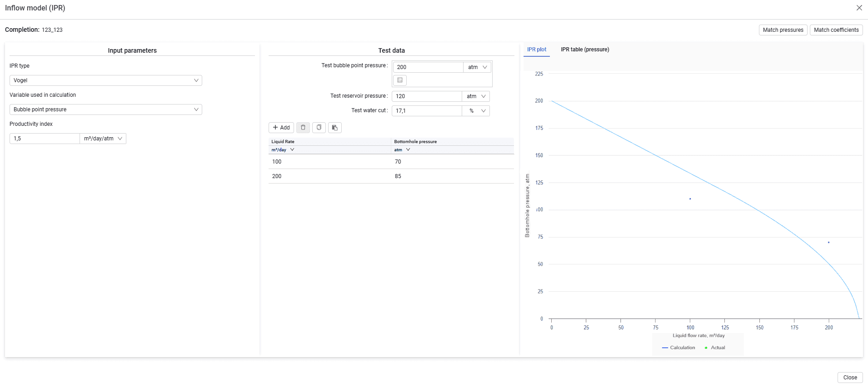This screenshot has width=868, height=388.
Task: Add a new test data row
Action: click(281, 128)
